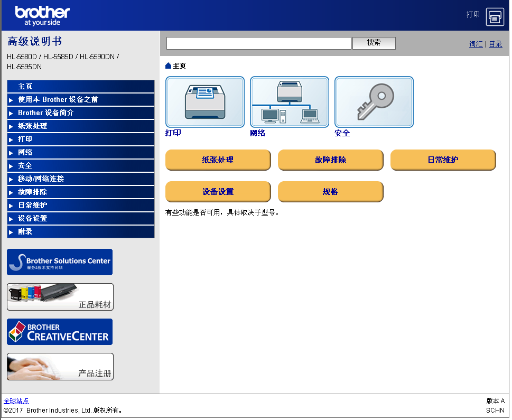The height and width of the screenshot is (420, 512).
Task: Click the orange 日常维护 button
Action: [x=443, y=160]
